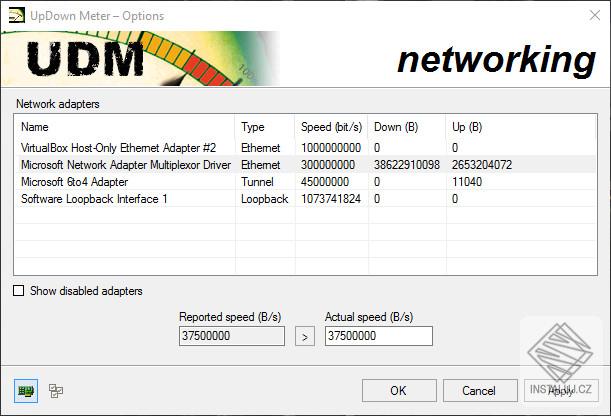Image resolution: width=611 pixels, height=416 pixels.
Task: Click the Down value 38622910098
Action: pos(407,165)
